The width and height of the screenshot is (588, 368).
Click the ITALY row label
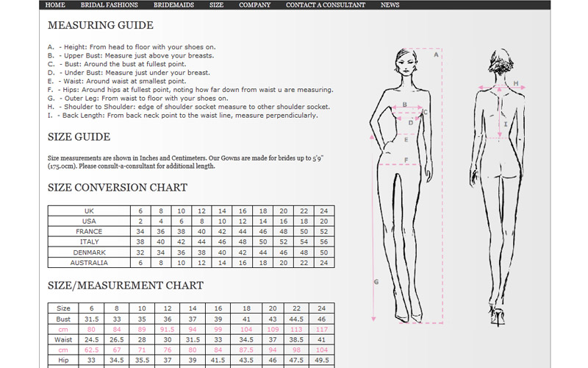pos(89,242)
